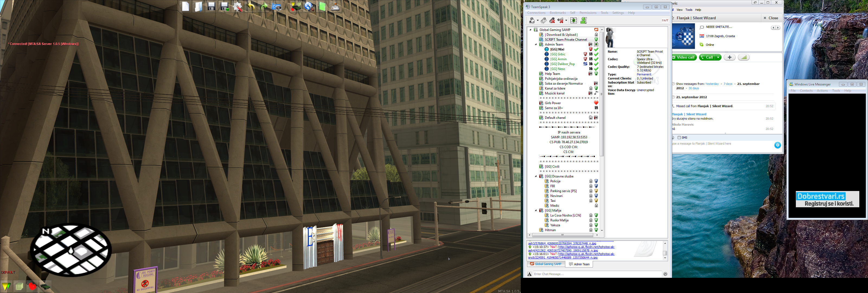Click the New map icon in MTA editor
Viewport: 868px width, 293px height.
pyautogui.click(x=185, y=7)
